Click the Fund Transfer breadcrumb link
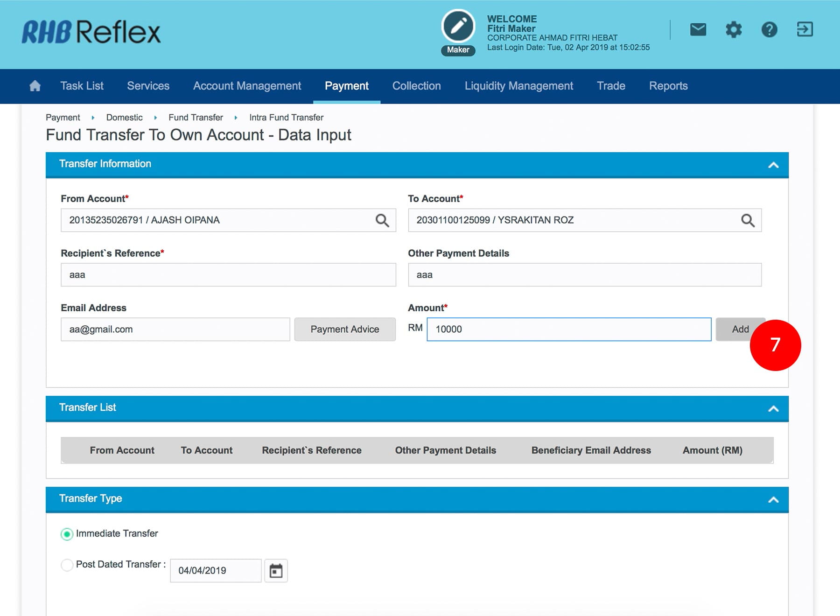Screen dimensions: 840x616 196,118
